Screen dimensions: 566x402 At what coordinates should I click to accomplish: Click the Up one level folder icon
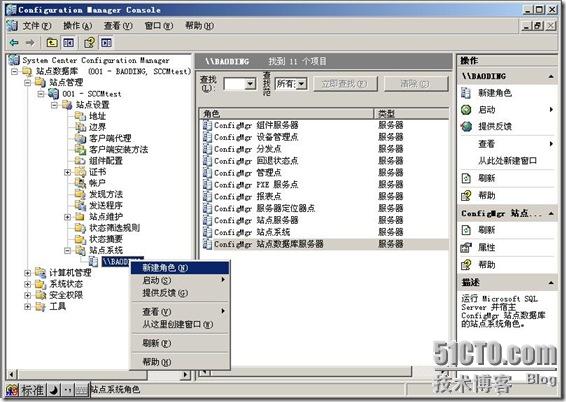[x=52, y=43]
